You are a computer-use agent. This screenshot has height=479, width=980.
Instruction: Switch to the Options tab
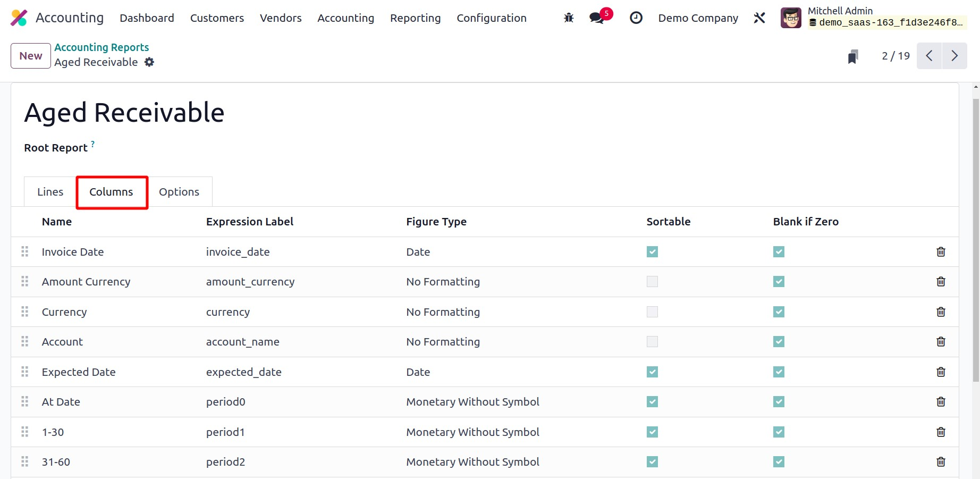point(179,192)
